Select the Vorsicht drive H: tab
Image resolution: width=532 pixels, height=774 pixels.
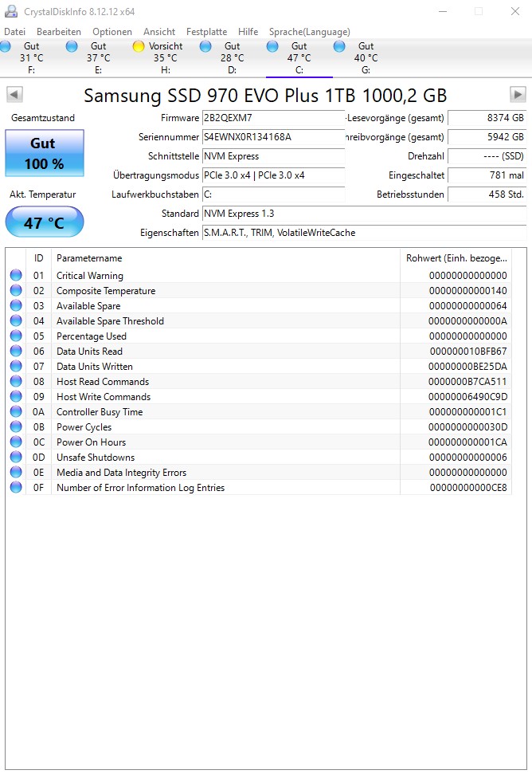point(166,57)
